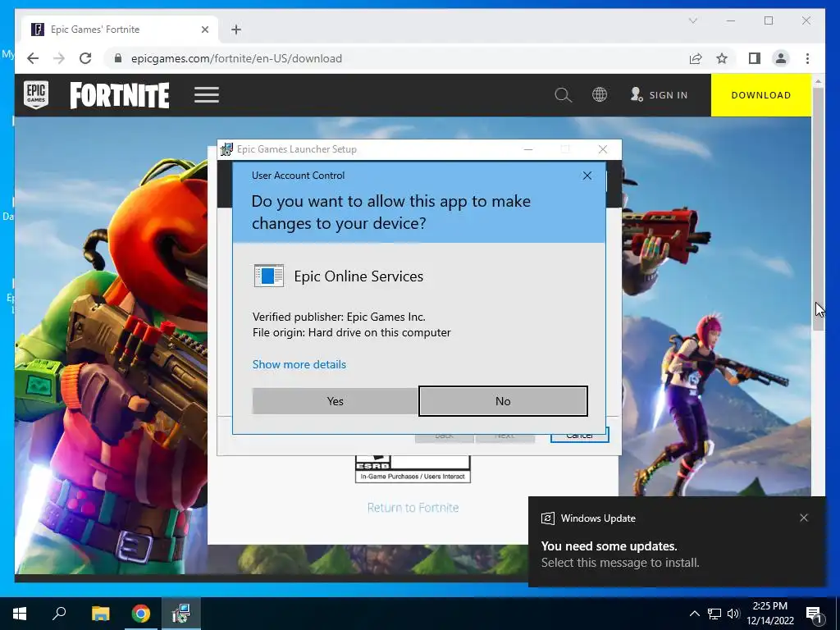Click the yellow DOWNLOAD button
Image resolution: width=840 pixels, height=630 pixels.
760,95
